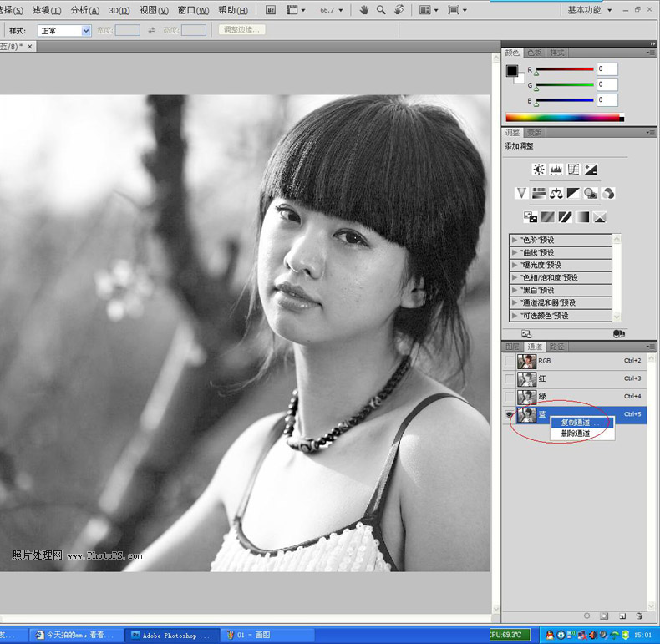Select the Hand tool in top bar
Viewport: 660px width, 644px height.
364,10
